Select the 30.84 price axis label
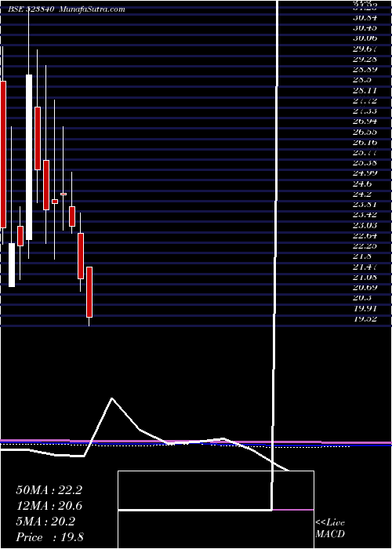 (365, 17)
